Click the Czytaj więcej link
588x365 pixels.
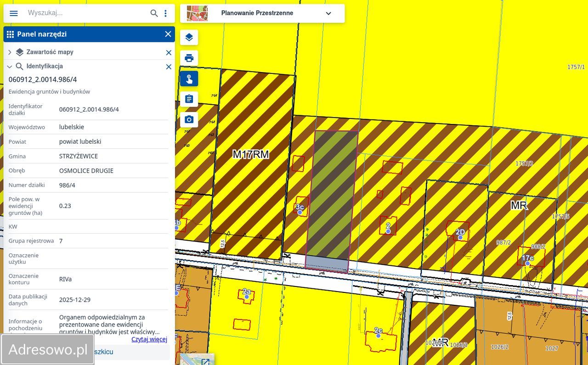149,339
